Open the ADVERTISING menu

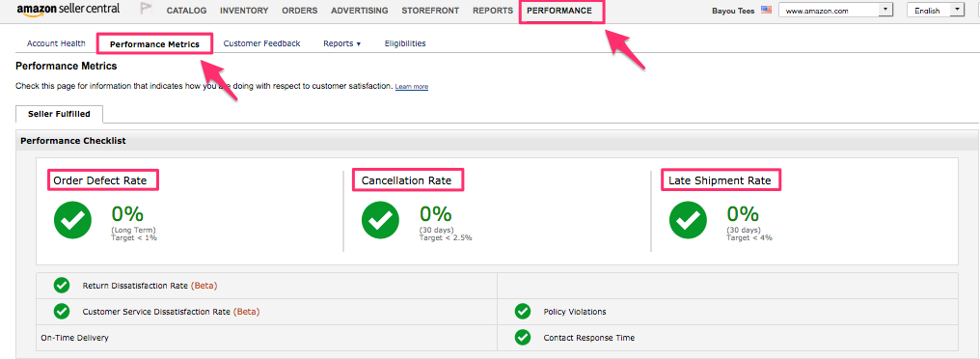(x=360, y=11)
